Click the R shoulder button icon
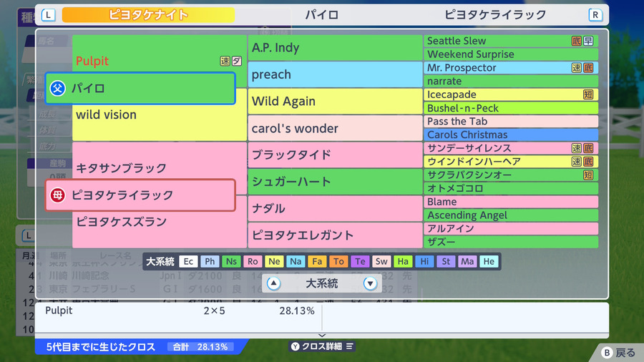This screenshot has height=362, width=644. point(595,15)
